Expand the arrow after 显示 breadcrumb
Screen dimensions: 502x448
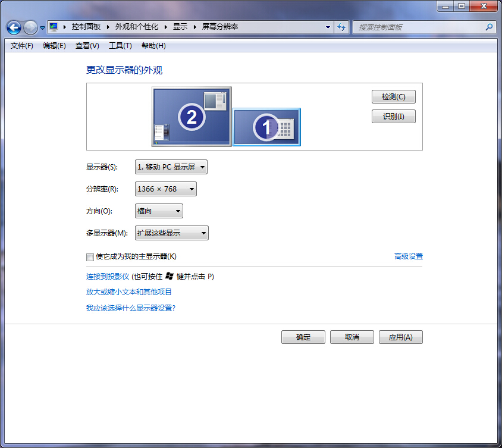click(194, 27)
